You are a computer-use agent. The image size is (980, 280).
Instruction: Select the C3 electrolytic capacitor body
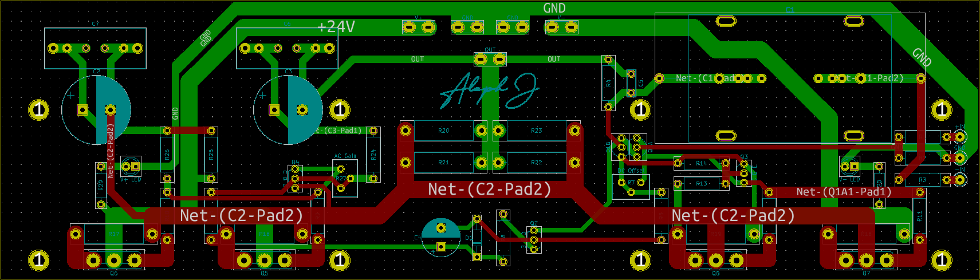(288, 110)
